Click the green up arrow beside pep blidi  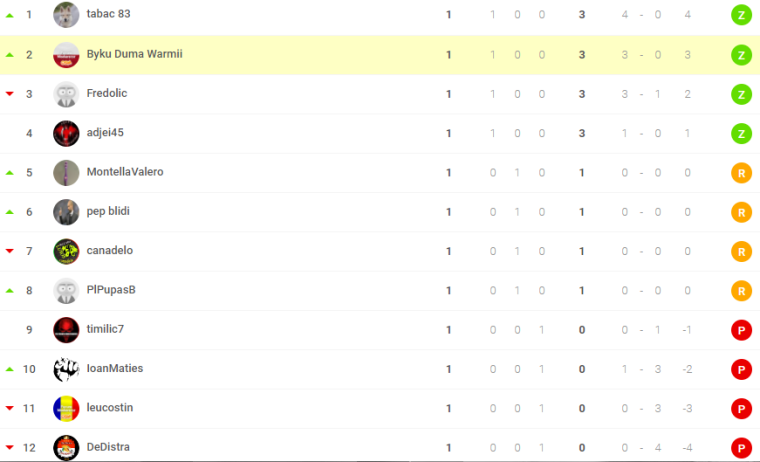[10, 212]
